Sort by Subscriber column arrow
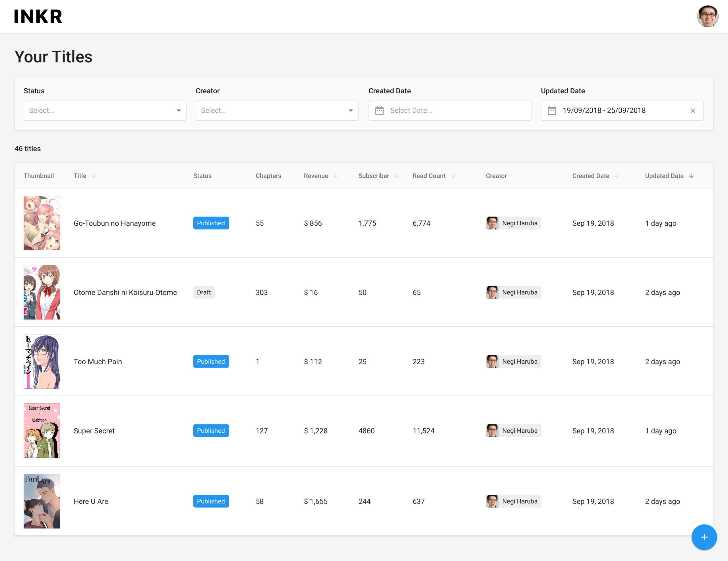This screenshot has width=728, height=561. 397,176
